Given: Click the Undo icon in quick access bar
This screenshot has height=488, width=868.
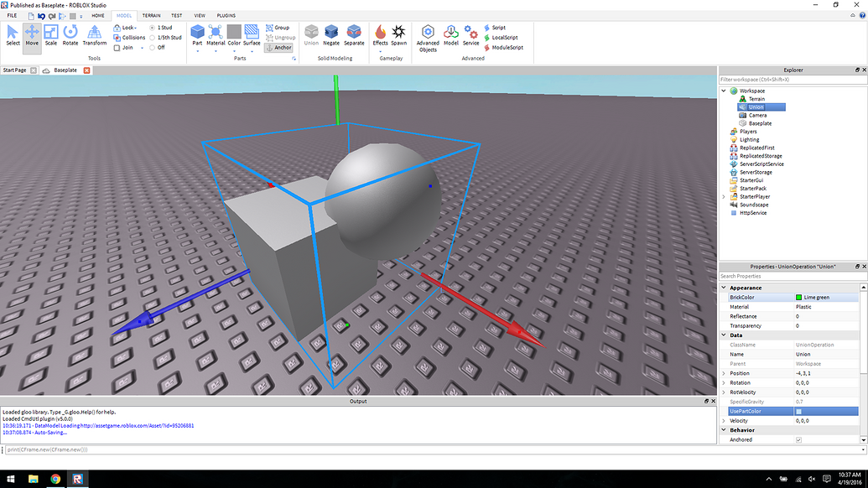Looking at the screenshot, I should pos(42,16).
